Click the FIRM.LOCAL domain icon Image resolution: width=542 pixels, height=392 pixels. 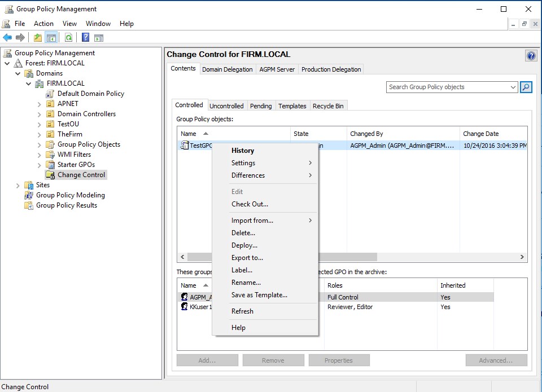click(40, 83)
